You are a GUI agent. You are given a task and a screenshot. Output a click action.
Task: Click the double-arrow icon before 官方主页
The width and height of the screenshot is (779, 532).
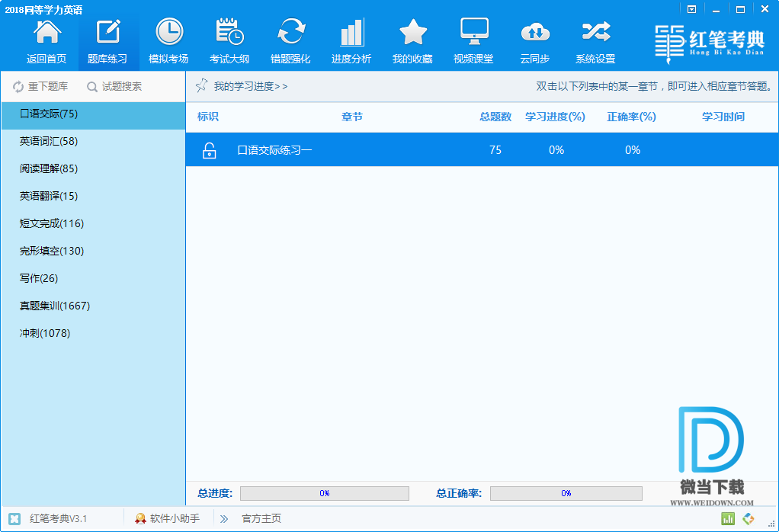224,519
